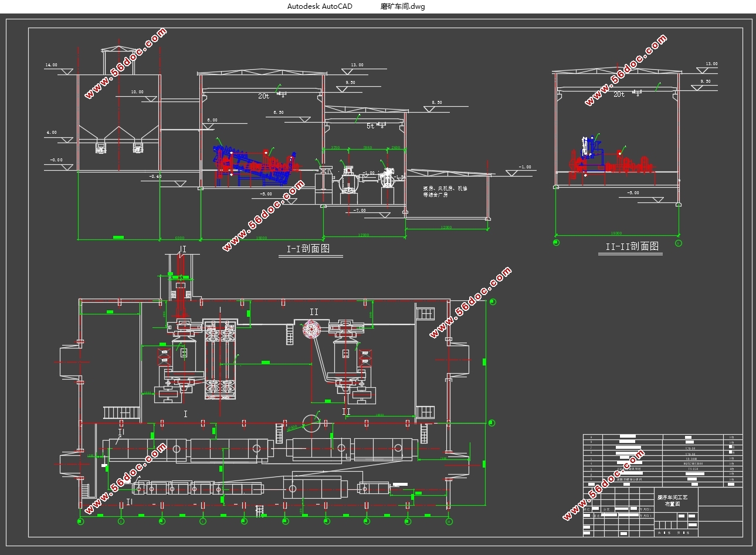The image size is (756, 555).
Task: Select the 20t crane label in II-II section
Action: coord(619,94)
